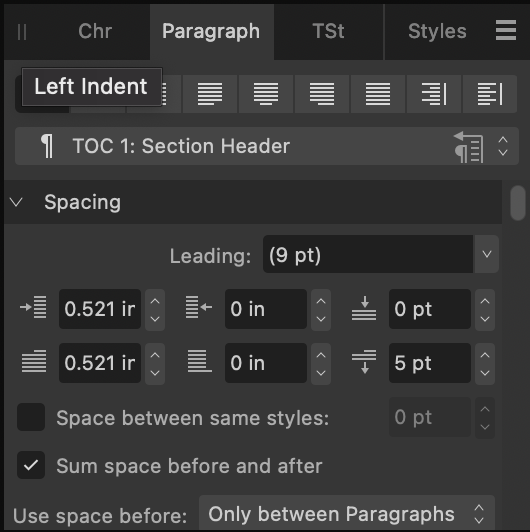Viewport: 530px width, 532px height.
Task: Select justify left alignment icon
Action: tap(210, 94)
